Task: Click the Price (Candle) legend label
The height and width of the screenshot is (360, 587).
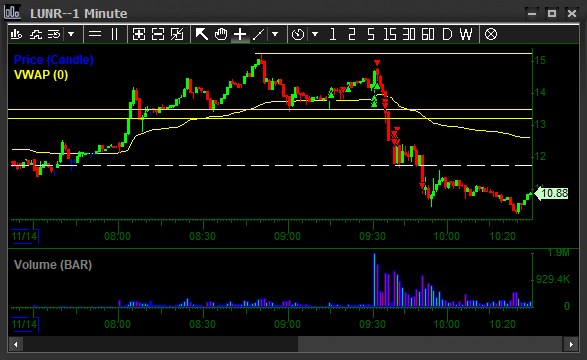Action: [54, 60]
